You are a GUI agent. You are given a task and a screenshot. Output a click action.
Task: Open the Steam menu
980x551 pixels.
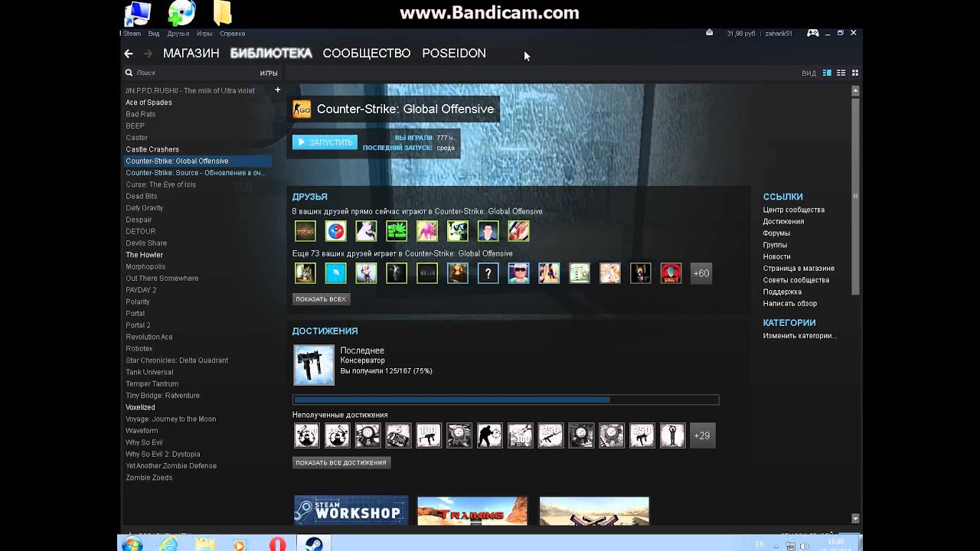pyautogui.click(x=132, y=34)
